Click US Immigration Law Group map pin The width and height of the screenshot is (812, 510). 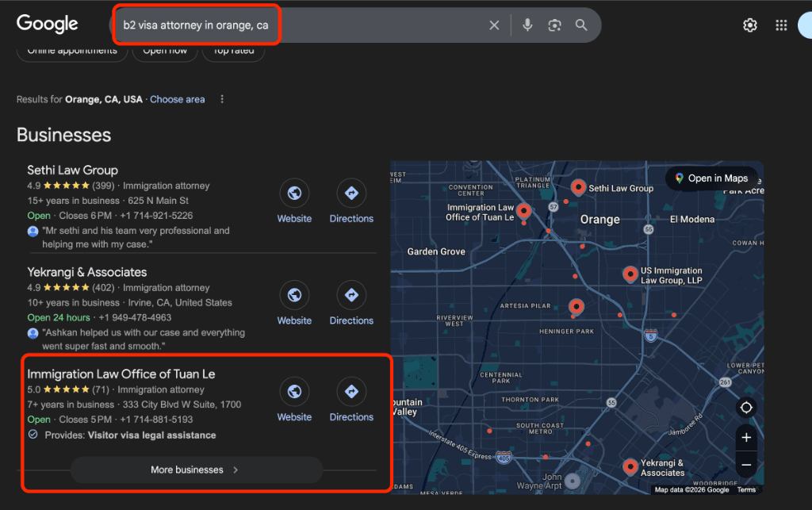[x=630, y=274]
